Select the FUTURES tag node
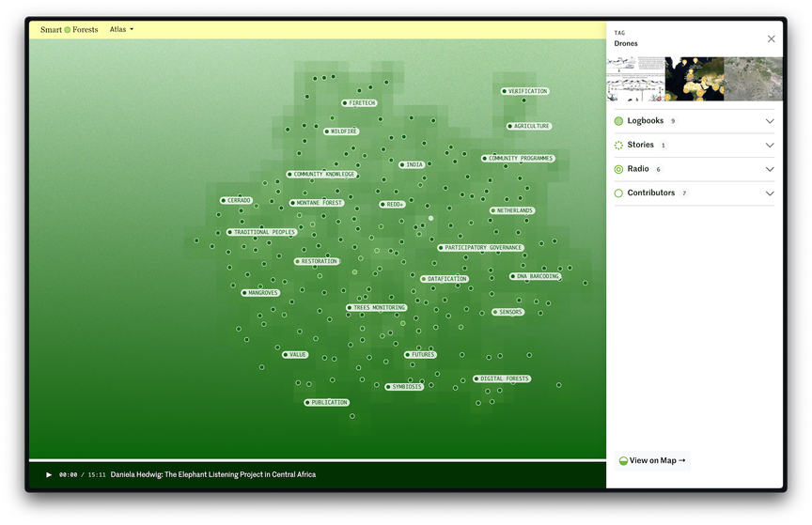The height and width of the screenshot is (525, 812). point(420,355)
